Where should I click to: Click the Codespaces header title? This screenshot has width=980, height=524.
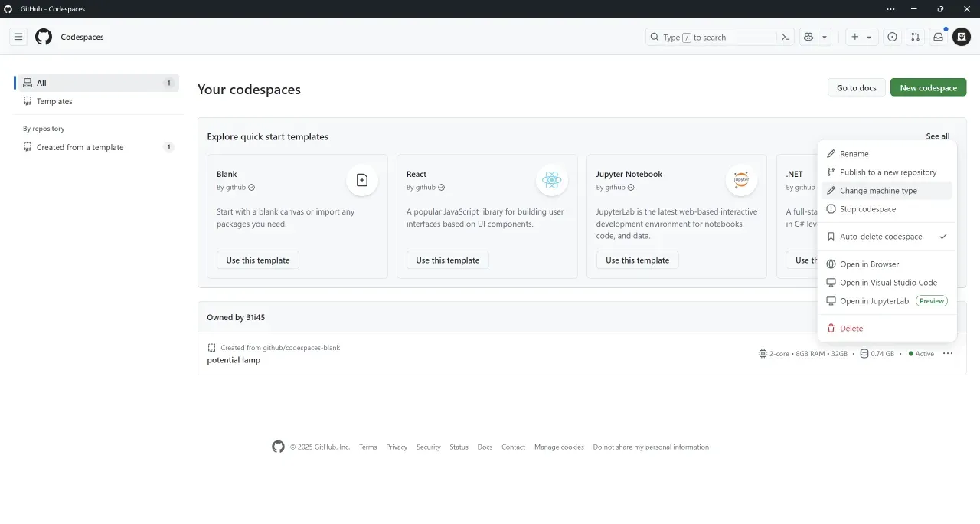(82, 37)
